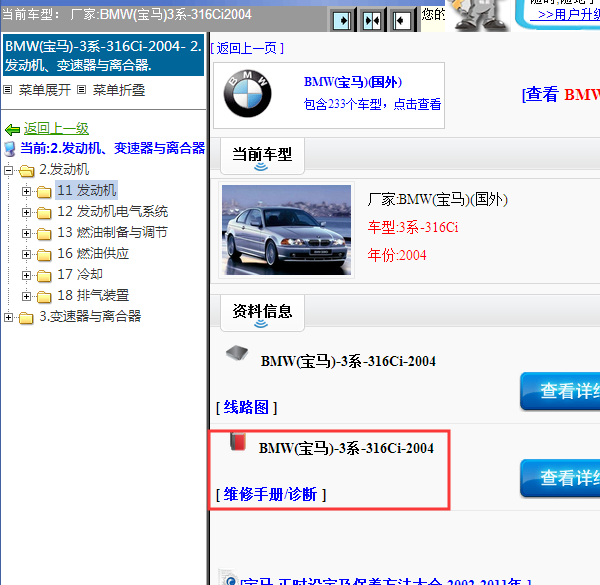The image size is (600, 585).
Task: Click the folder icon beside 13 燃油制备与调节
Action: [x=44, y=233]
